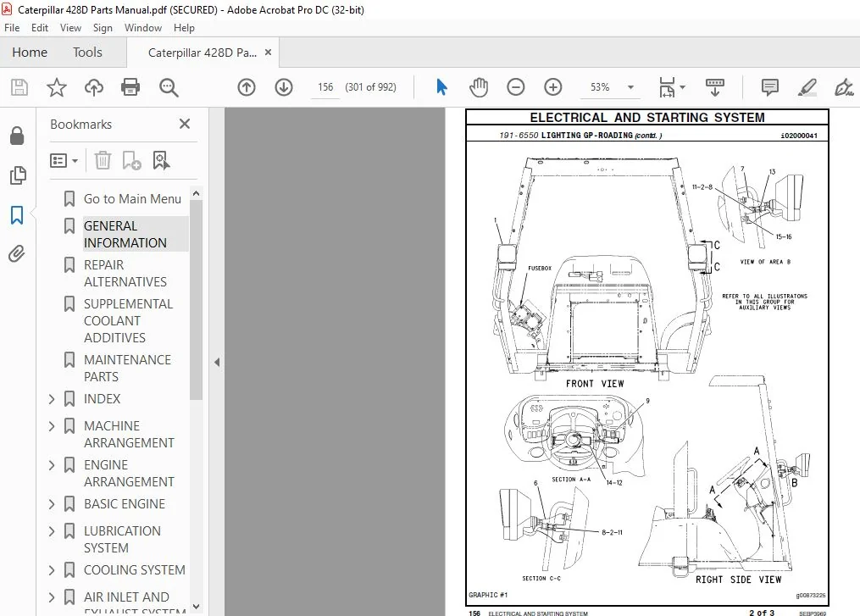Go to next page arrow
Screen dimensions: 860x616
[x=284, y=87]
